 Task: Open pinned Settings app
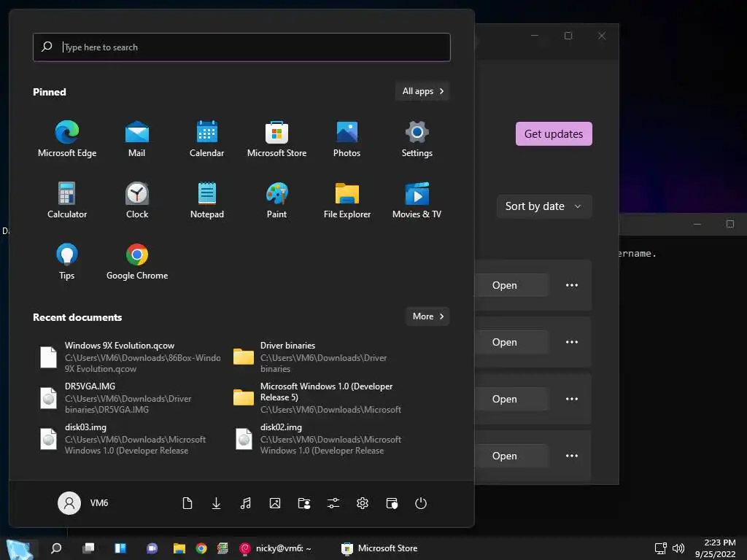tap(417, 139)
